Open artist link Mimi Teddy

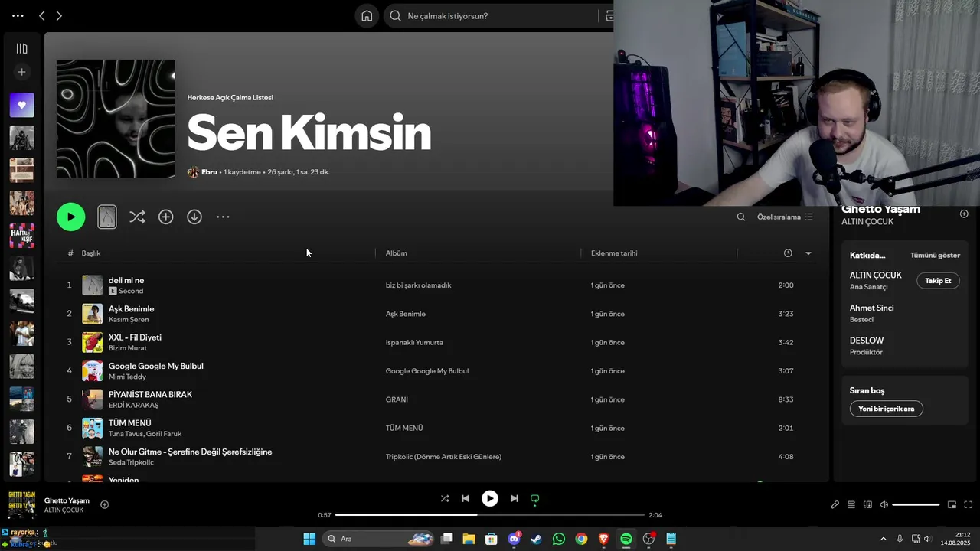click(127, 377)
